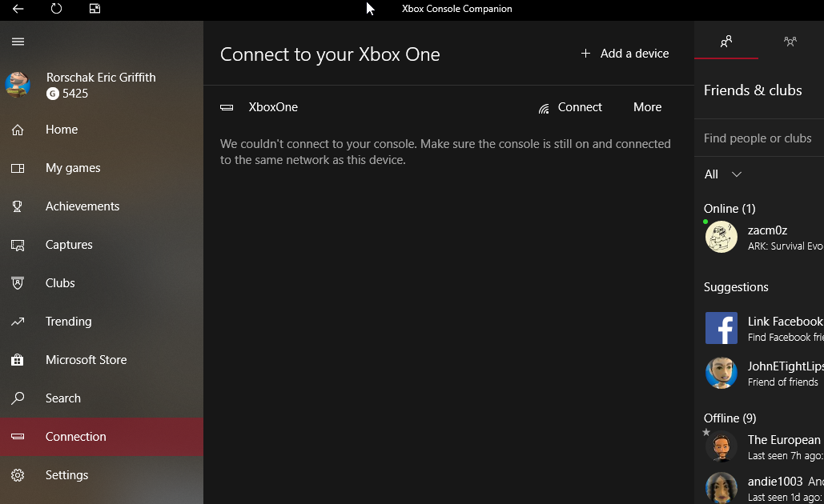Click the Home house icon
This screenshot has height=504, width=824.
[18, 130]
